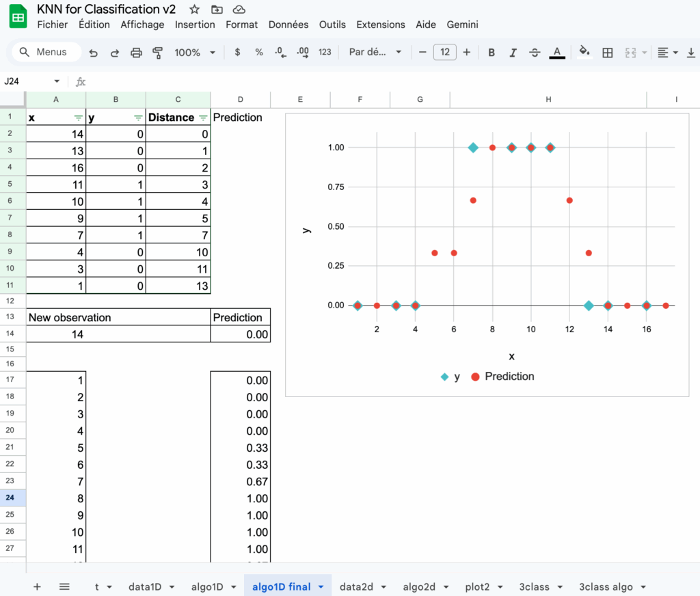The width and height of the screenshot is (700, 596).
Task: Open the Insertion menu
Action: click(x=195, y=25)
